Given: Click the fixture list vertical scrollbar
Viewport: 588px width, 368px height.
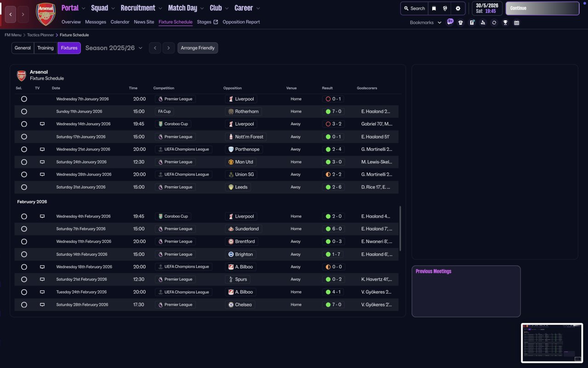Looking at the screenshot, I should pyautogui.click(x=401, y=229).
